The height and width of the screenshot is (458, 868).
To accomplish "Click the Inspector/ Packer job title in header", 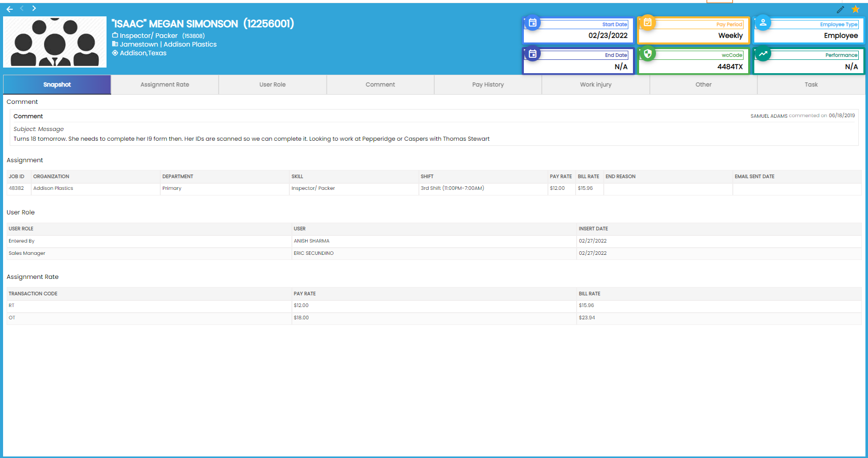I will click(x=149, y=35).
